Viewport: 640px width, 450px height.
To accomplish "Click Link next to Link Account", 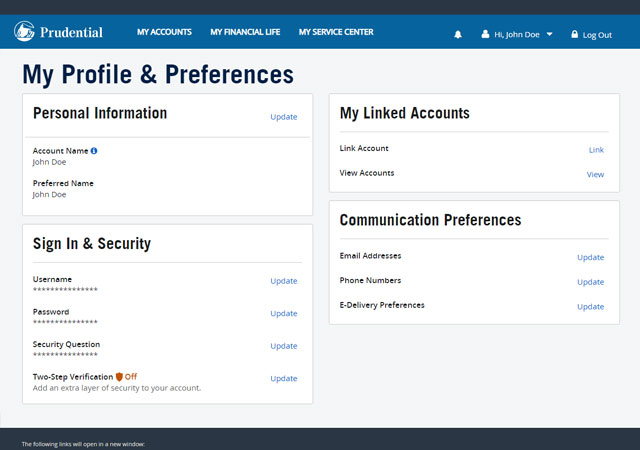I will (596, 150).
